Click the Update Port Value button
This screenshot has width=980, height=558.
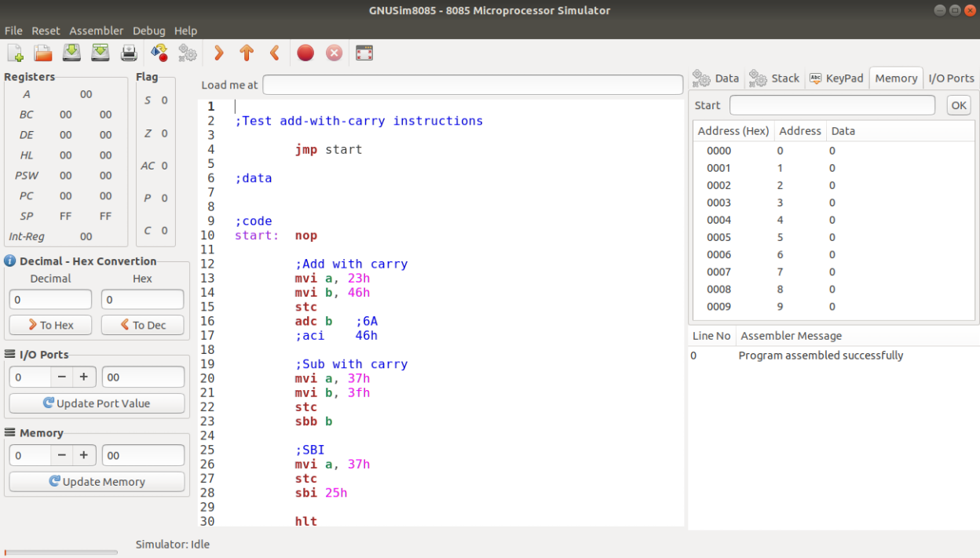[x=97, y=403]
